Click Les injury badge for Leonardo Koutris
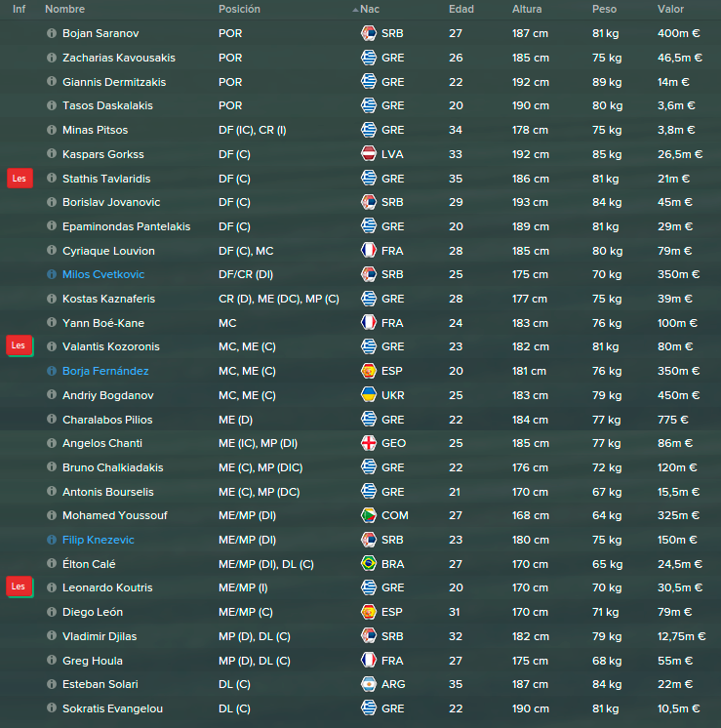This screenshot has height=728, width=721. tap(20, 586)
